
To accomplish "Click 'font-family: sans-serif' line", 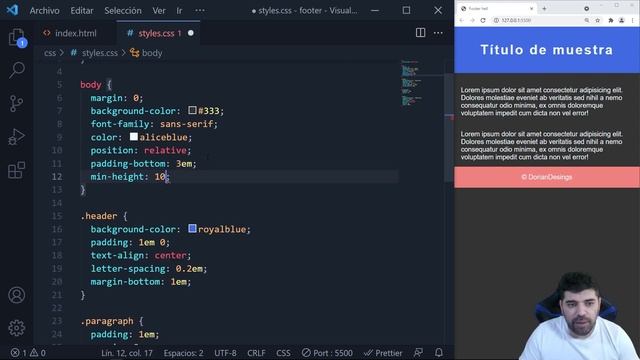I will [x=154, y=124].
